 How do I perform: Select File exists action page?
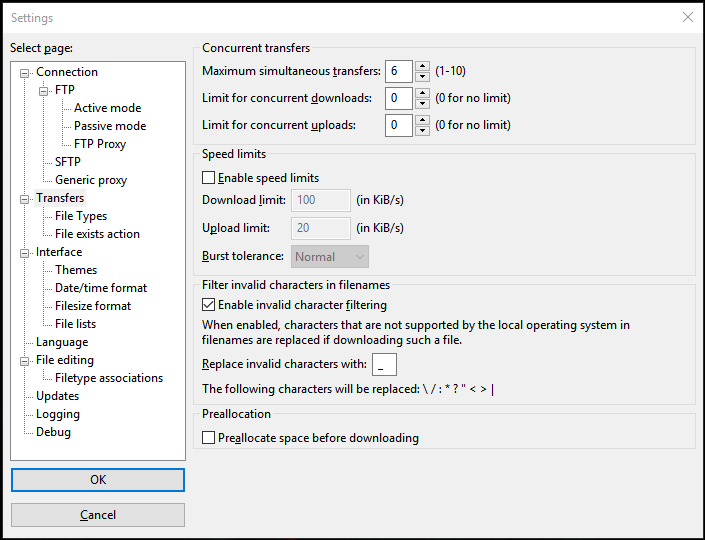pos(97,234)
